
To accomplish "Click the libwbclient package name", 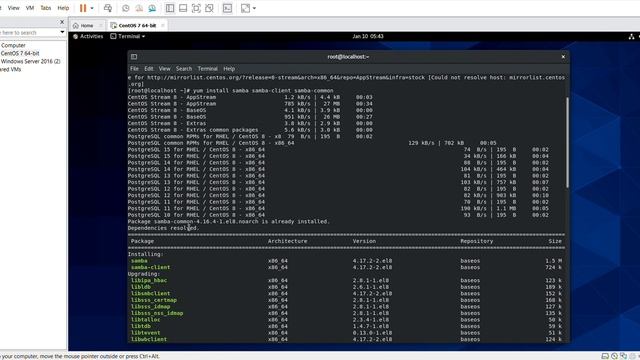I will pyautogui.click(x=149, y=339).
